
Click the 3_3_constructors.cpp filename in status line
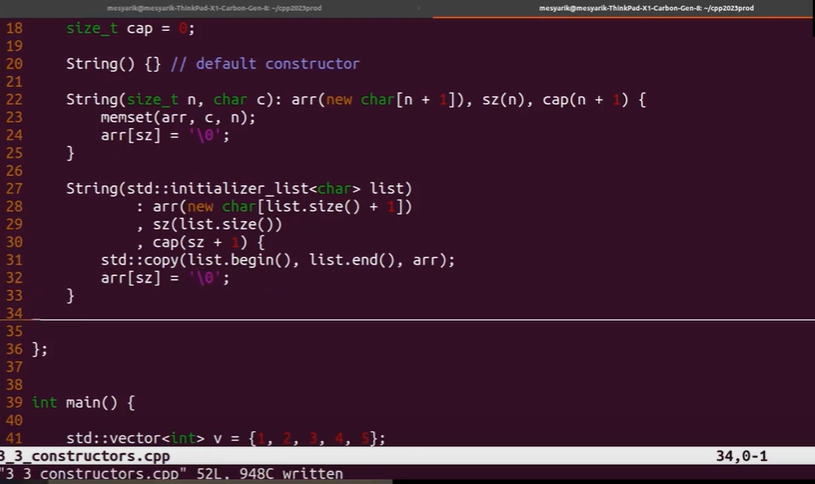(85, 456)
